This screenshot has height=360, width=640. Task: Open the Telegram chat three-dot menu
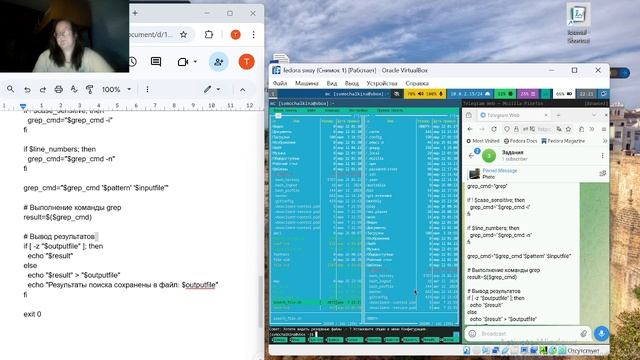tap(602, 156)
